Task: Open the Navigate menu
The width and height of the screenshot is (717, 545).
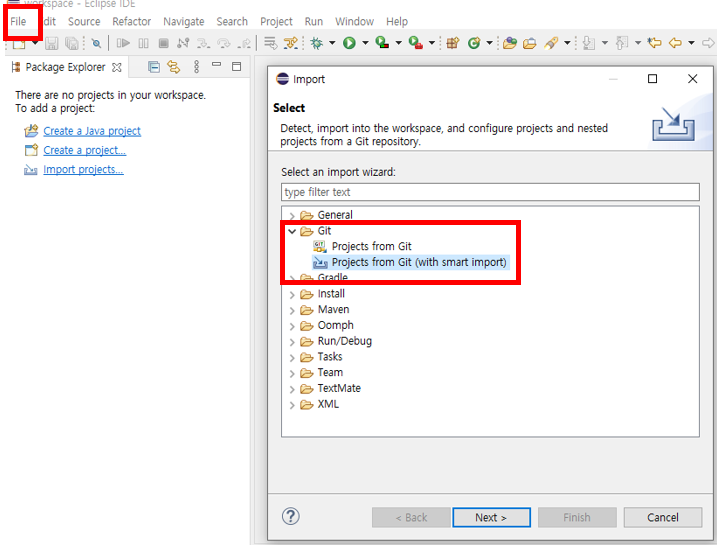Action: (x=184, y=21)
